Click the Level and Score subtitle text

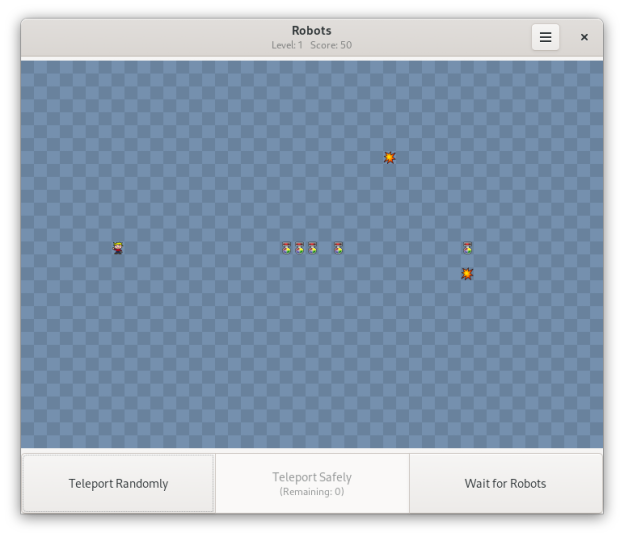tap(311, 45)
